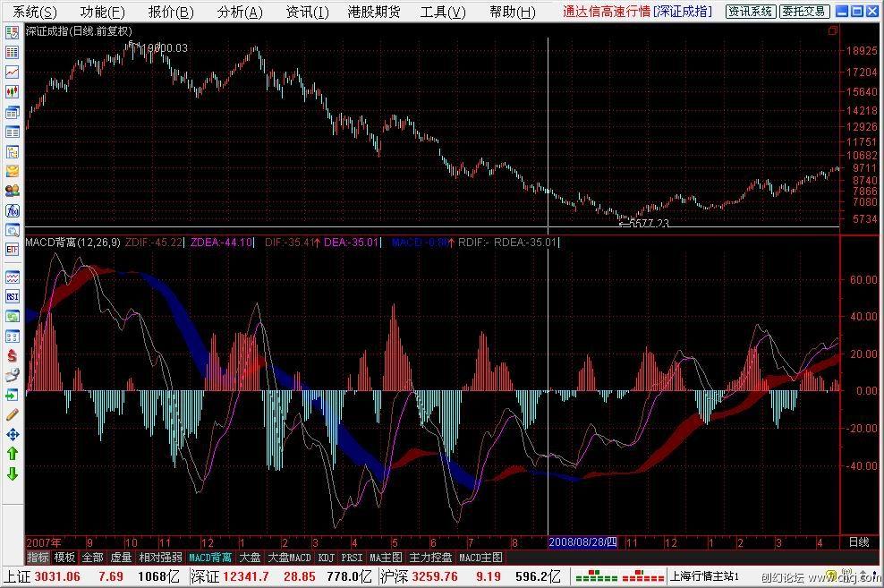Click the green up arrow icon

[13, 454]
